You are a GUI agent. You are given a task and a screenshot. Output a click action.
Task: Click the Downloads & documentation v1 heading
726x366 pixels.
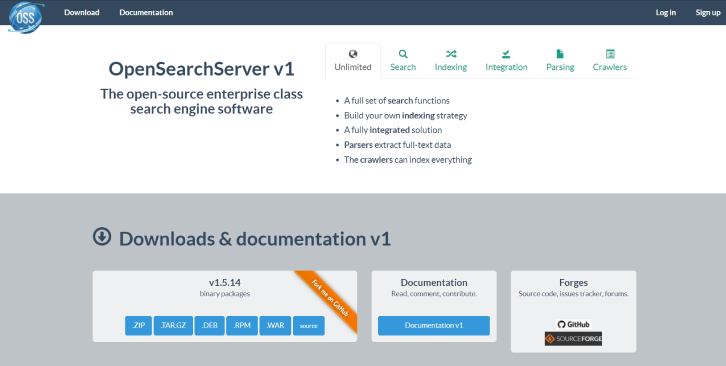255,239
